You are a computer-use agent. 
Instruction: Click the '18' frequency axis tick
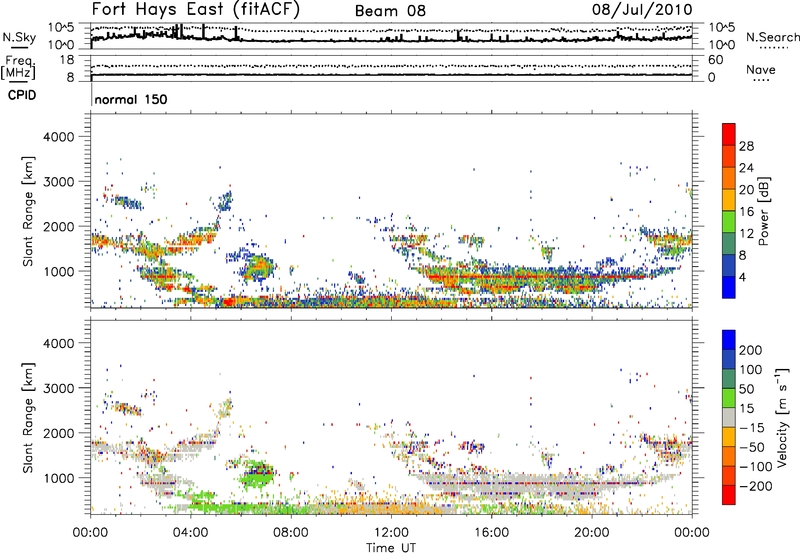tap(67, 60)
